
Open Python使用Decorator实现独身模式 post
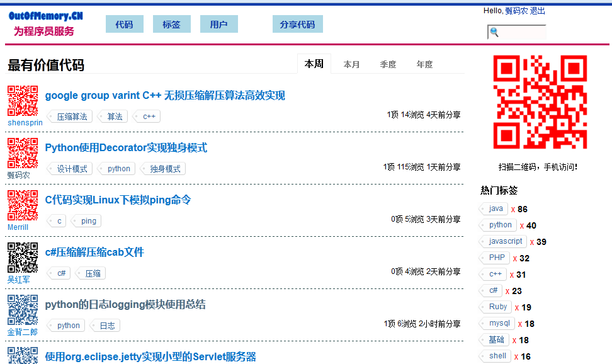coord(126,148)
